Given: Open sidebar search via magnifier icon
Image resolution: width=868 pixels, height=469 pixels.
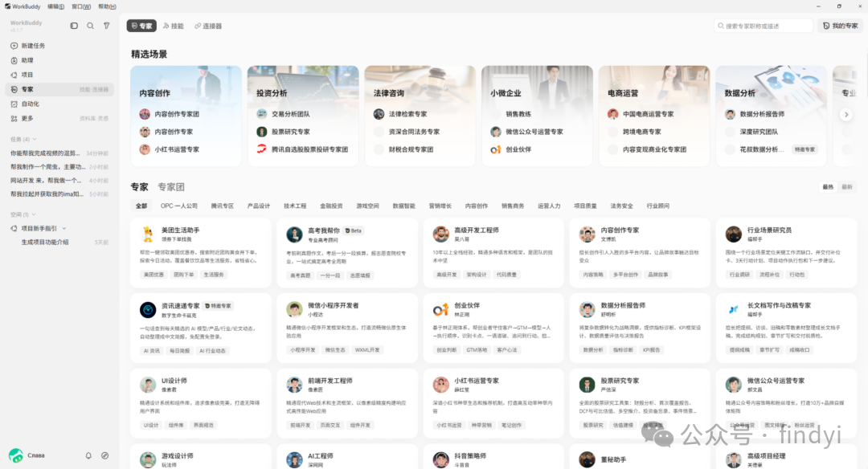Looking at the screenshot, I should pyautogui.click(x=90, y=26).
